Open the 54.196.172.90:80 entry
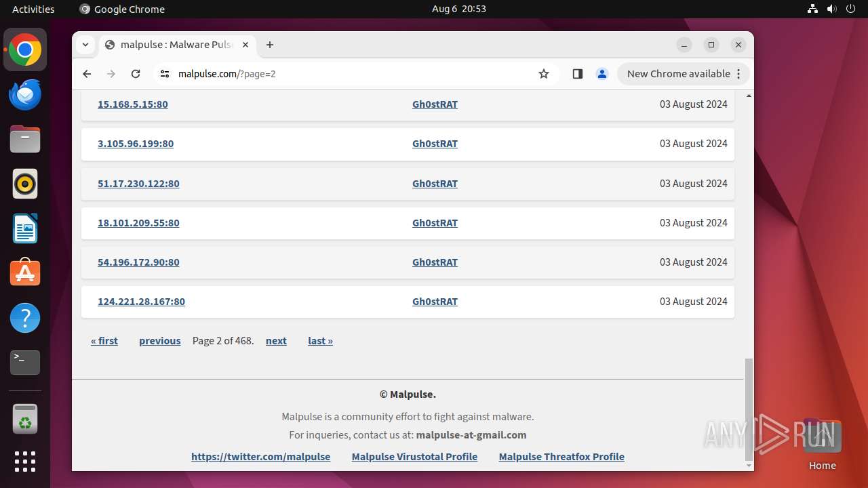Viewport: 868px width, 488px height. (138, 262)
